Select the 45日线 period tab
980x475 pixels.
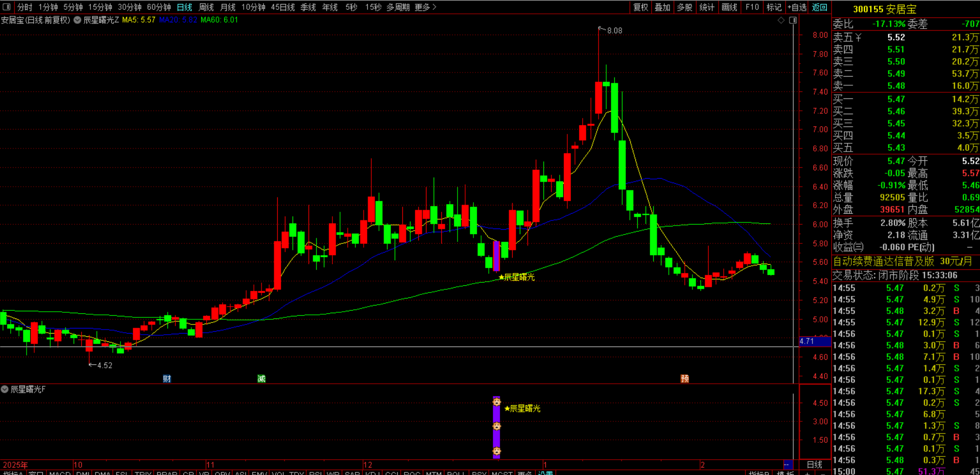click(283, 7)
